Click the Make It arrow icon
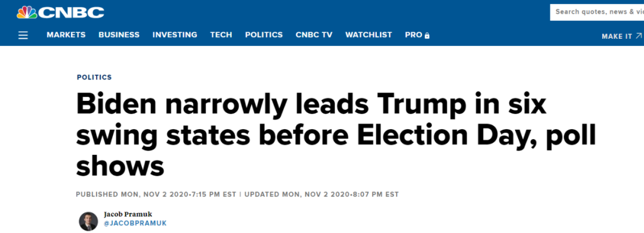The height and width of the screenshot is (233, 644). pos(638,36)
